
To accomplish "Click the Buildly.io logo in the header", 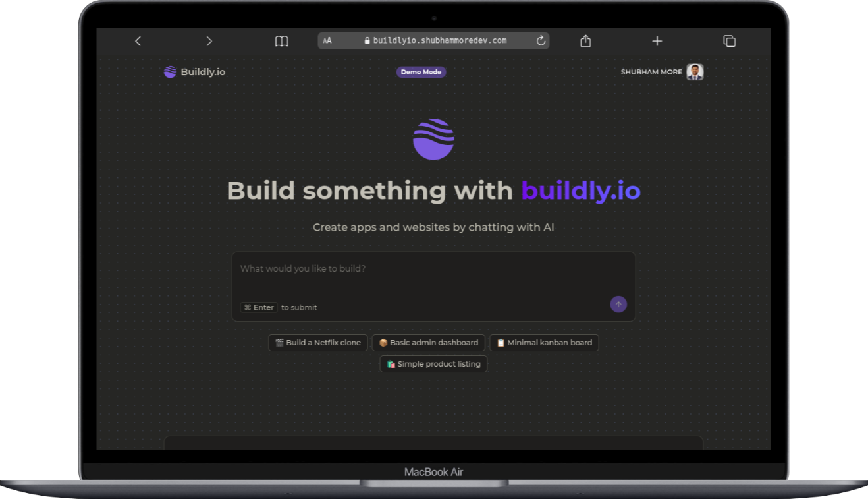I will click(194, 71).
